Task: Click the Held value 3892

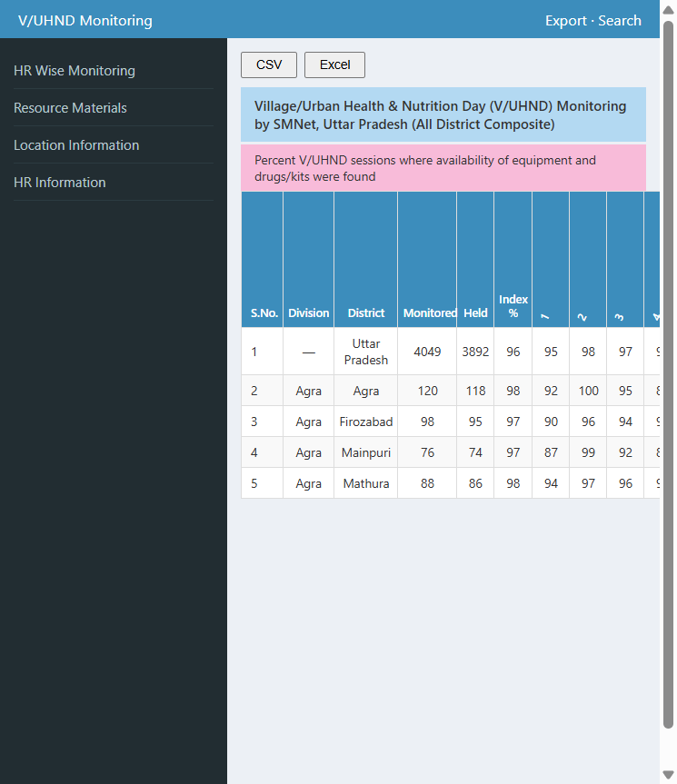Action: point(475,352)
